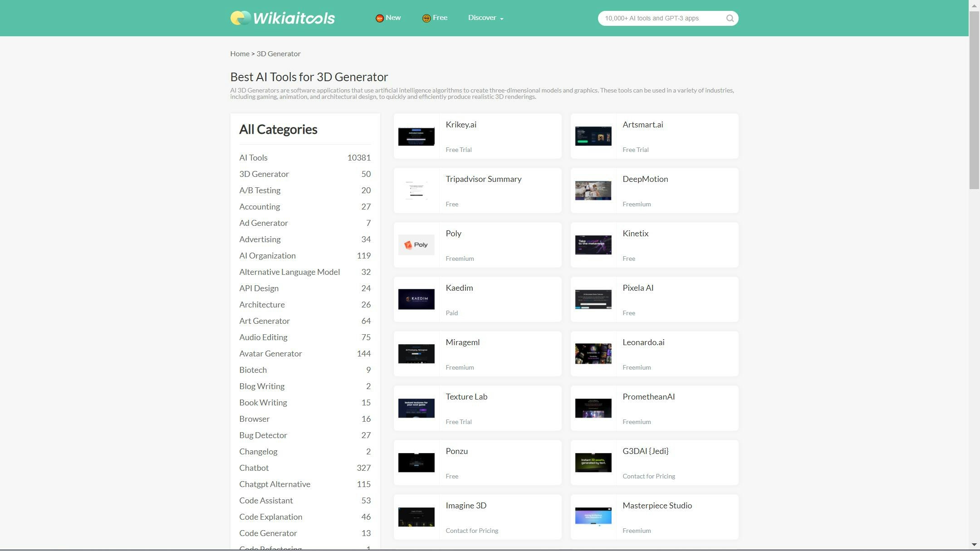Open the Krikey.ai tool title
The width and height of the screenshot is (980, 551).
click(x=461, y=125)
